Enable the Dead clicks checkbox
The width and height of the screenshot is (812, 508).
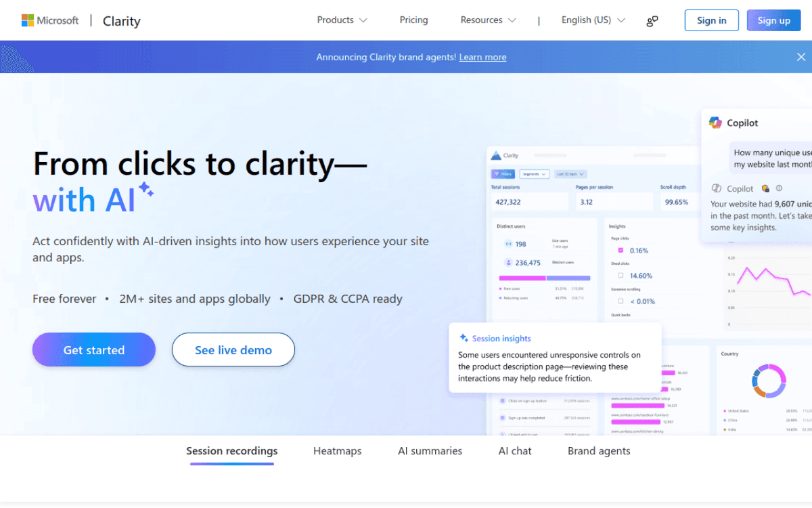pos(621,274)
